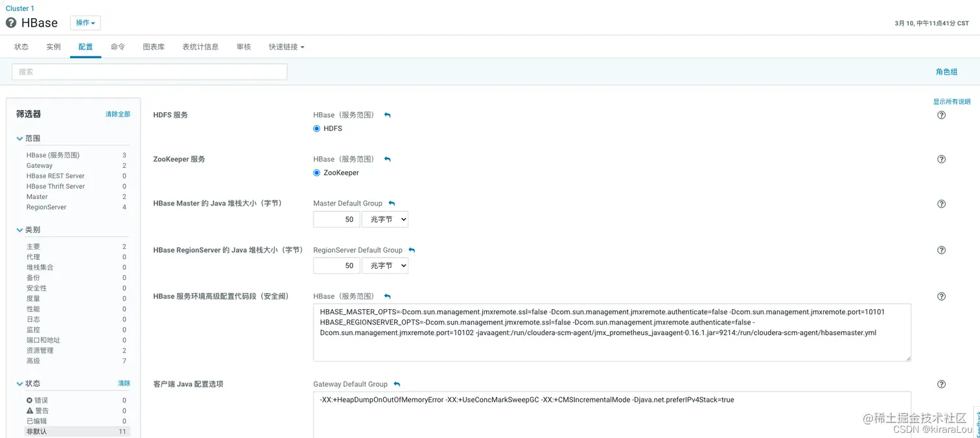The height and width of the screenshot is (438, 980).
Task: Open help for the HDFS 服务 setting
Action: (x=941, y=115)
